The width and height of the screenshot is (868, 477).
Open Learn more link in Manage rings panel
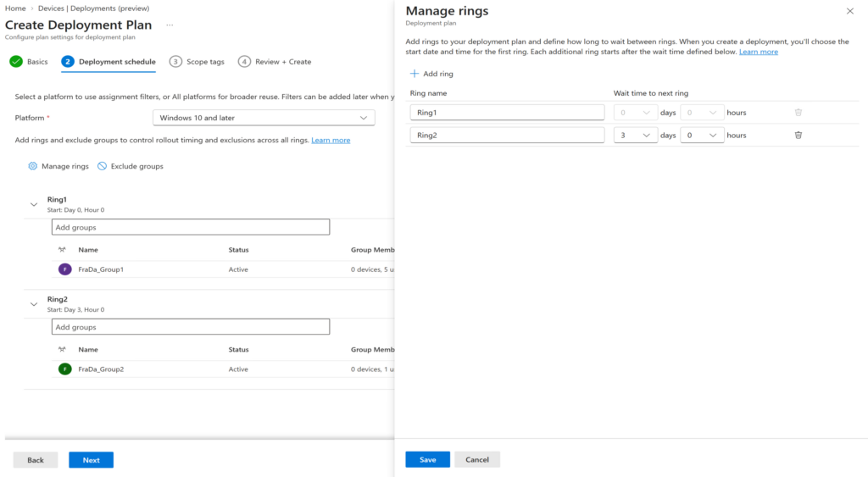tap(759, 52)
